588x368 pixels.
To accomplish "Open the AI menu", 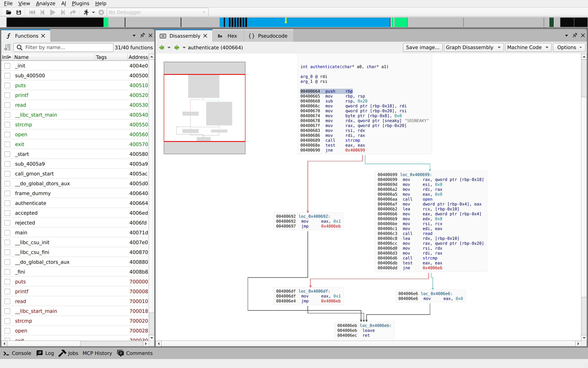I will pos(64,3).
